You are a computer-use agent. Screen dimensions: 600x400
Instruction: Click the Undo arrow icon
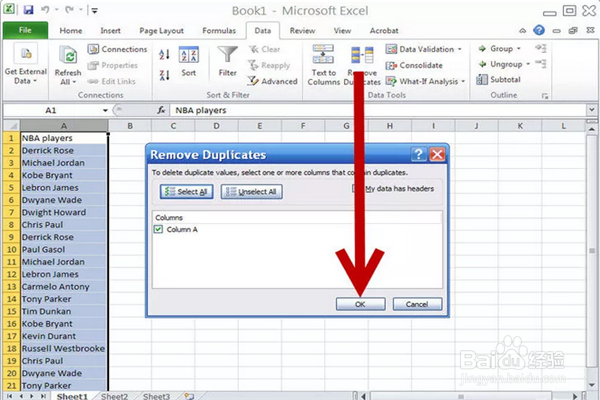46,10
